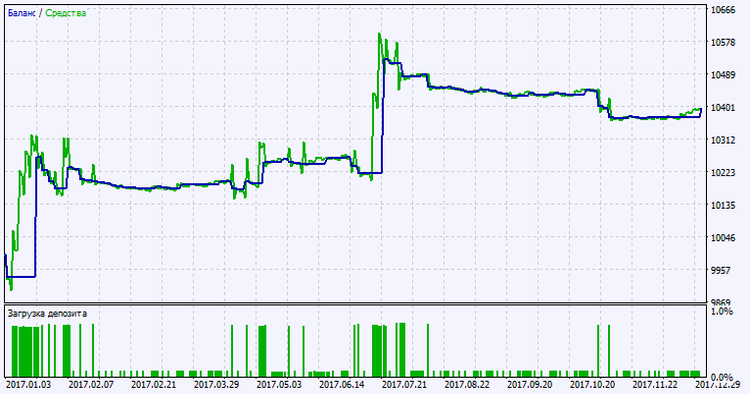Click the 2017.02.21 date label
The width and height of the screenshot is (750, 394).
pyautogui.click(x=154, y=384)
